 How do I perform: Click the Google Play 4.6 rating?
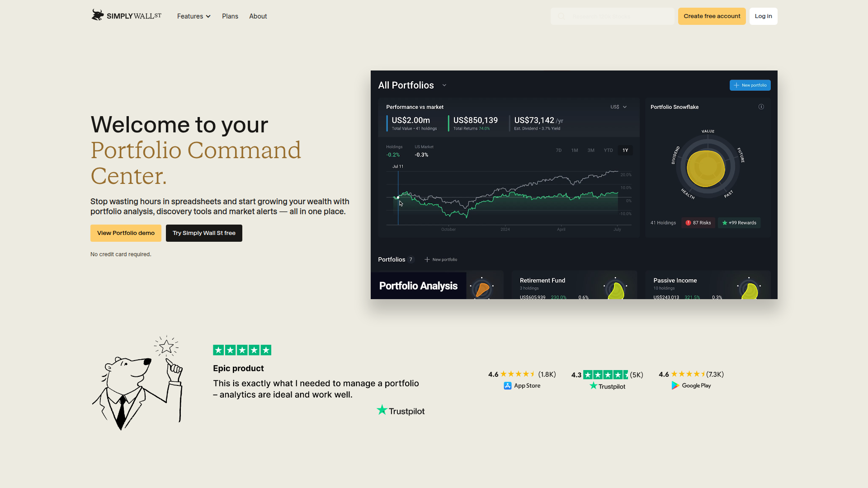(691, 375)
